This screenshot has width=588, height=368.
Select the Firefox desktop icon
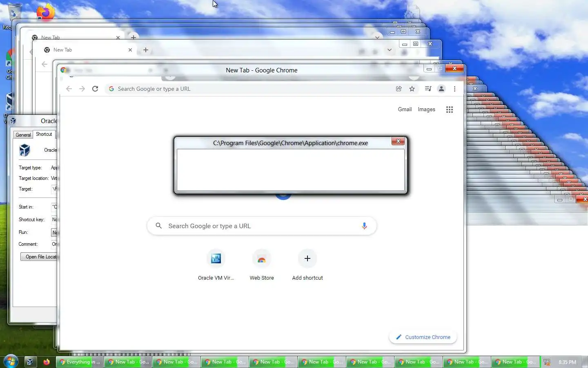coord(45,12)
